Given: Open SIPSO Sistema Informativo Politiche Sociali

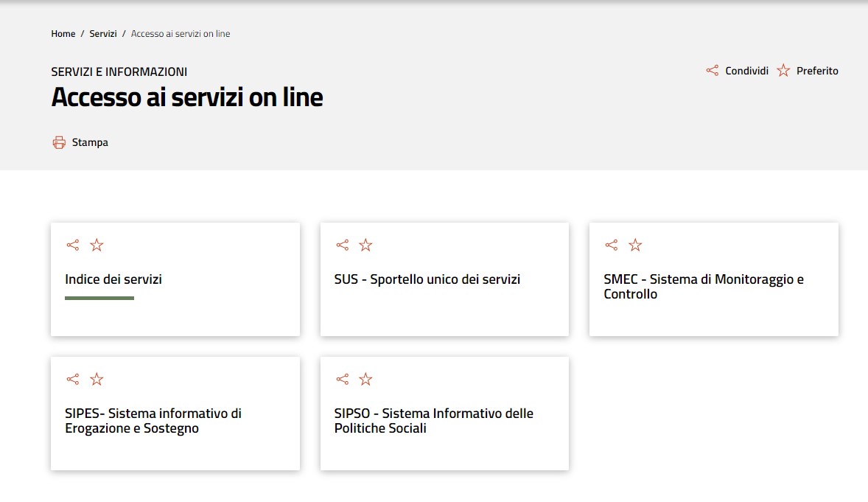Looking at the screenshot, I should (433, 421).
